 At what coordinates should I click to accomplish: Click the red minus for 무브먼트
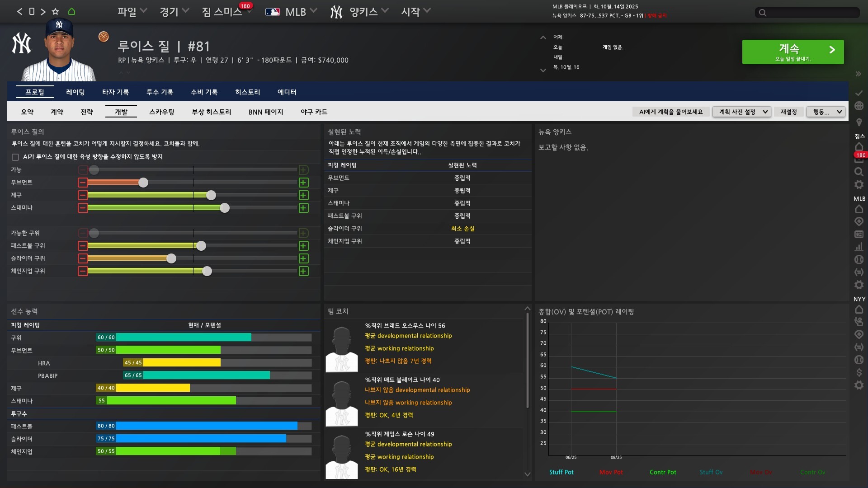(82, 183)
